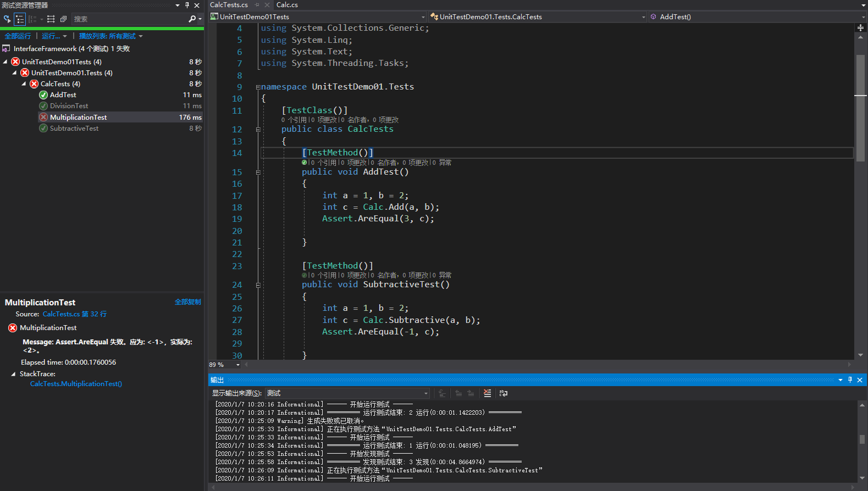Viewport: 868px width, 491px height.
Task: Toggle the hierarchy view button in Test Explorer
Action: click(x=20, y=19)
